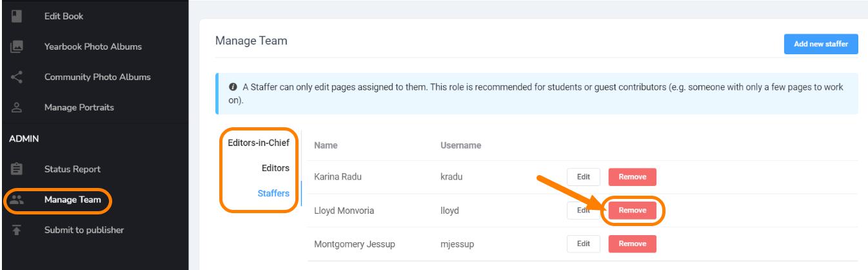Remove Karina Radu from the team
The height and width of the screenshot is (270, 868).
tap(632, 177)
